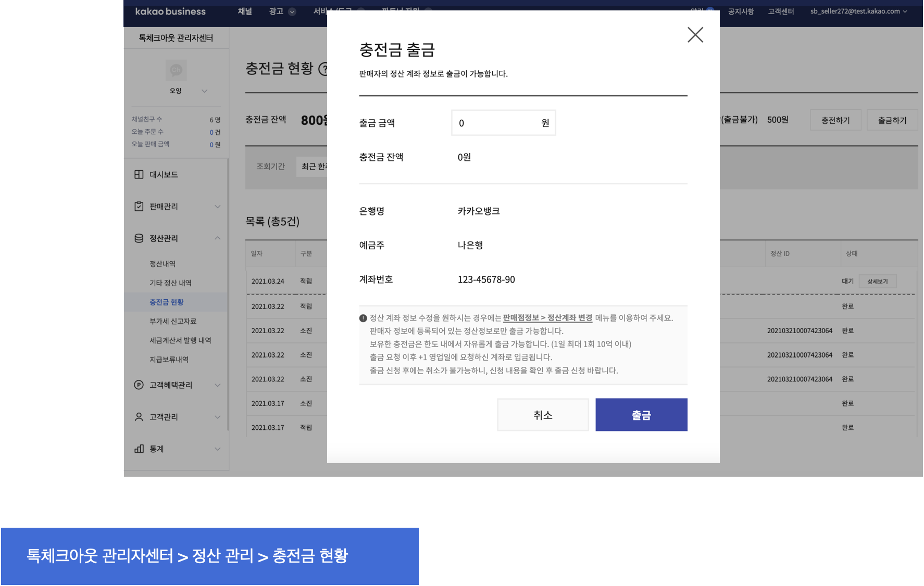Screen dimensions: 924x586
Task: Click the 정산관리 coin stack icon
Action: [x=139, y=238]
